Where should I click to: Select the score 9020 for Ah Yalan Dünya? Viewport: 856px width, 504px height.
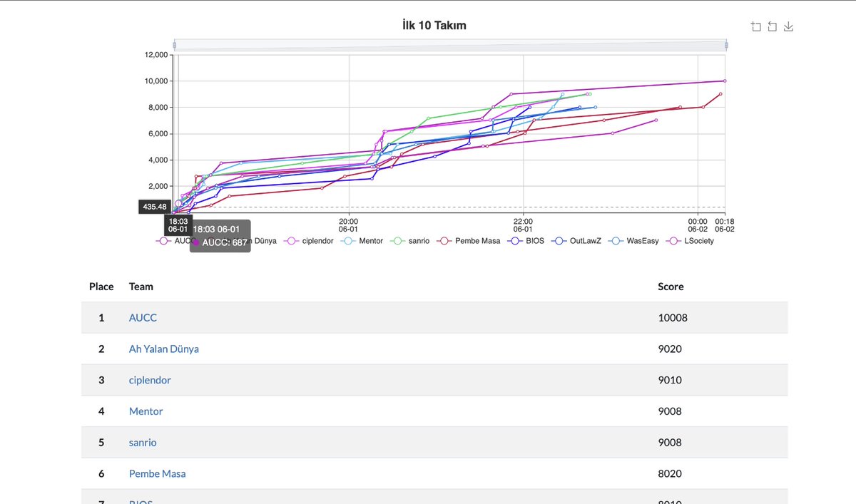(x=670, y=349)
